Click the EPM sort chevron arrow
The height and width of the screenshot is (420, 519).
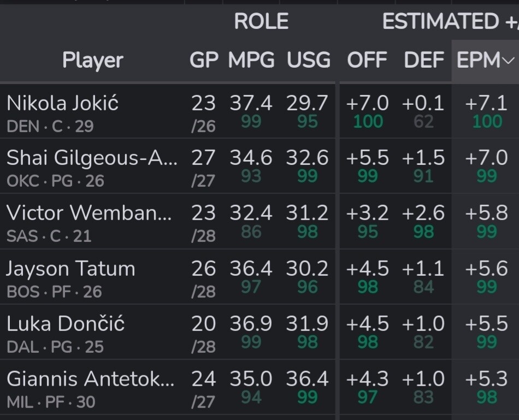coord(509,61)
